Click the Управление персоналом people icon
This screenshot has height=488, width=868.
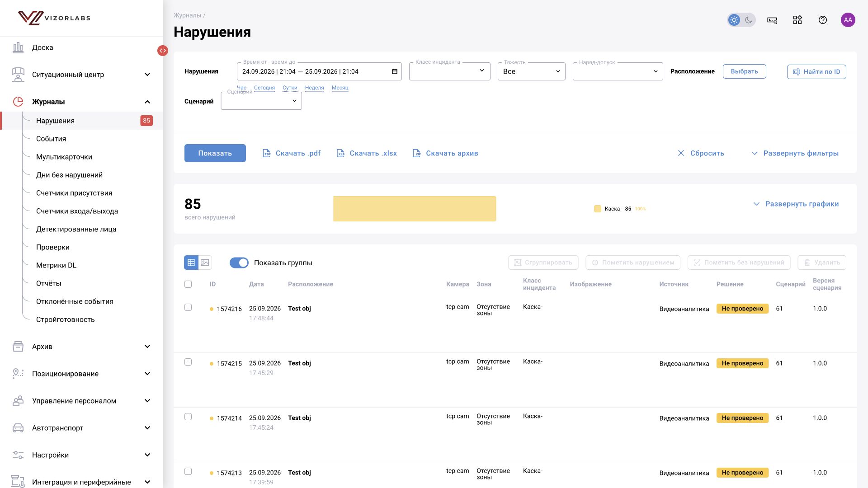tap(18, 401)
